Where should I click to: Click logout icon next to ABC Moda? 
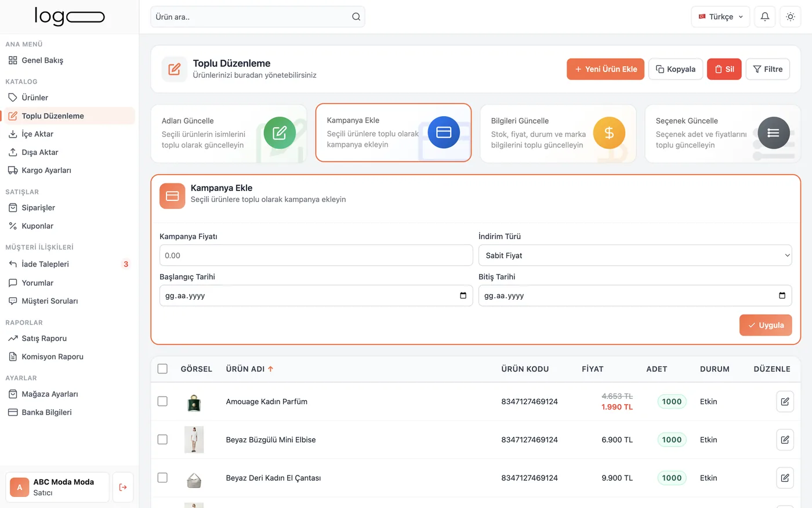123,487
